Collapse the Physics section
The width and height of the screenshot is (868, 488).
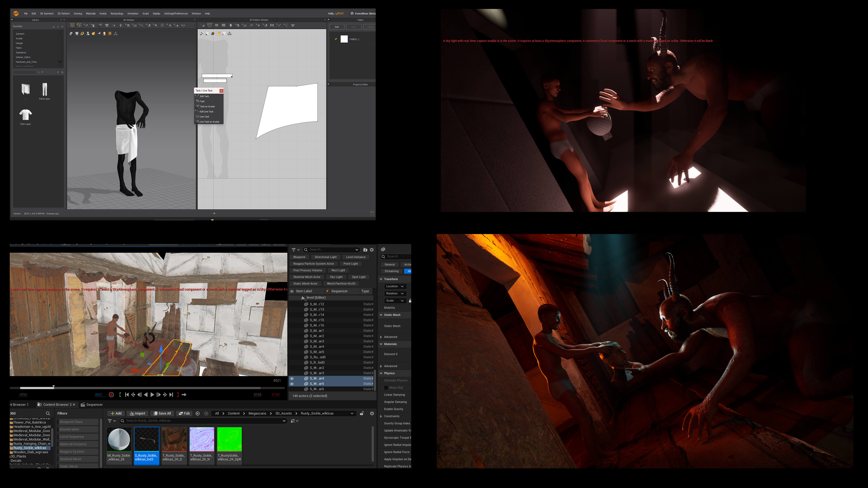point(381,373)
